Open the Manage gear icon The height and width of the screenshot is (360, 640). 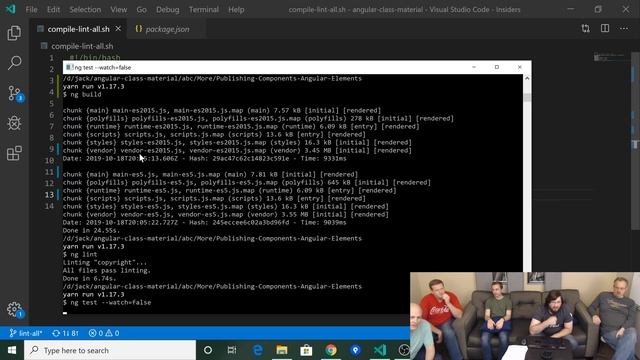(x=15, y=309)
